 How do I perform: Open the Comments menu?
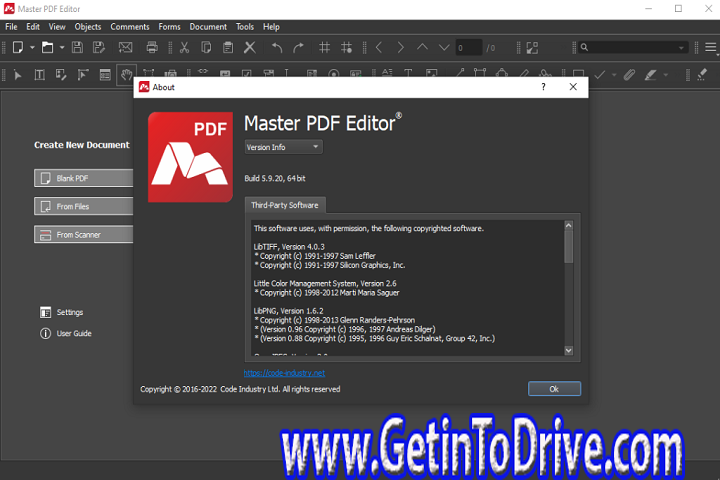(x=129, y=27)
